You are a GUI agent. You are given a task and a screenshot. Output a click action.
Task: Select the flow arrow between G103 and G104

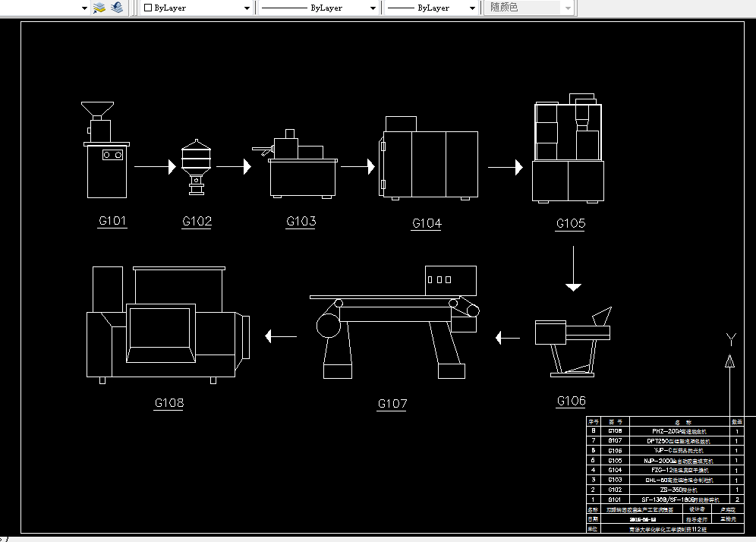[358, 167]
